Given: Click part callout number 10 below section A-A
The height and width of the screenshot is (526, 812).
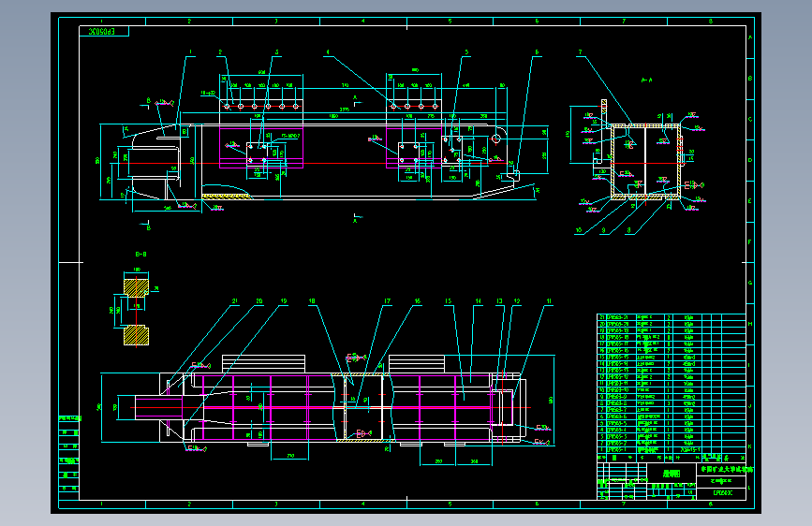Looking at the screenshot, I should coord(579,230).
